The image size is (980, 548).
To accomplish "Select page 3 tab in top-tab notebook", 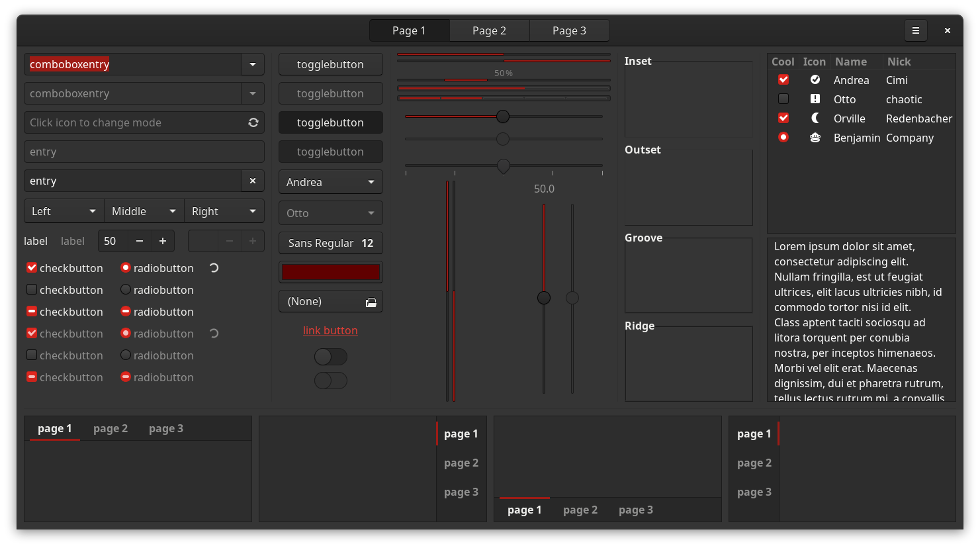I will (166, 428).
